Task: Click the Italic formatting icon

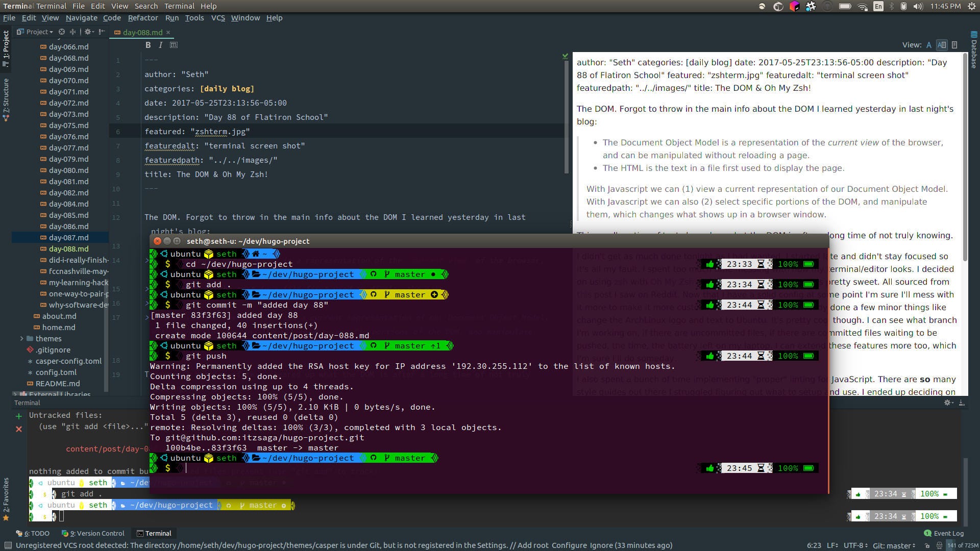Action: coord(160,45)
